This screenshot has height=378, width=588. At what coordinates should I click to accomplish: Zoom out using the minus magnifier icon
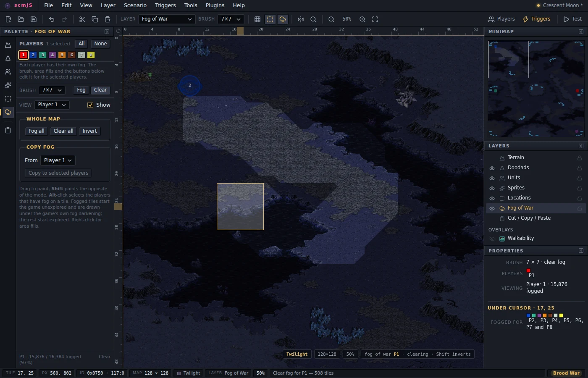point(331,19)
